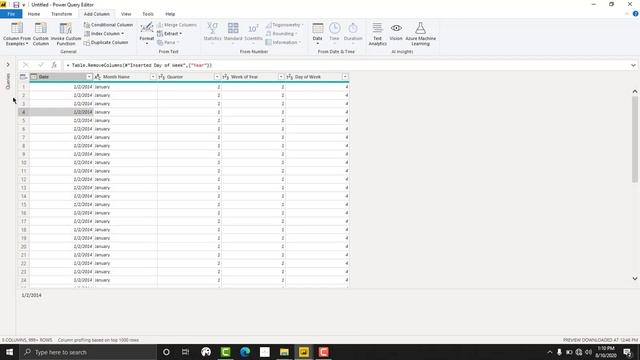The width and height of the screenshot is (640, 360).
Task: Click the vertical scrollbar thumb
Action: [635, 139]
